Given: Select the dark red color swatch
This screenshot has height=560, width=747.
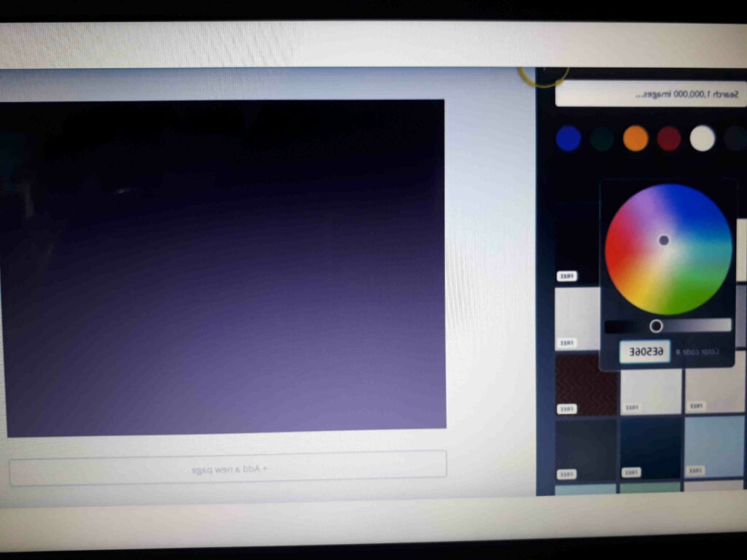Looking at the screenshot, I should 669,139.
